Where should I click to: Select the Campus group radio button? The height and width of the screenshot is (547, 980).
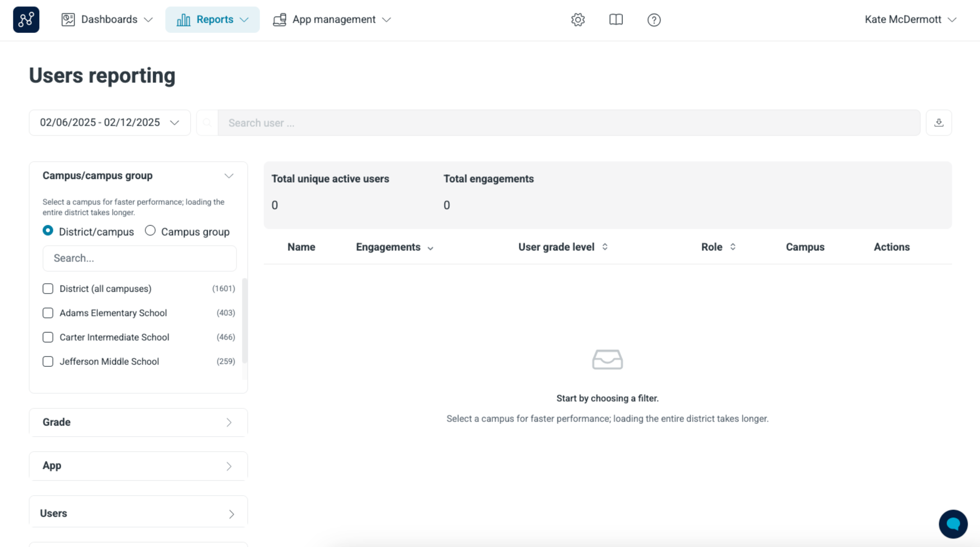coord(150,230)
